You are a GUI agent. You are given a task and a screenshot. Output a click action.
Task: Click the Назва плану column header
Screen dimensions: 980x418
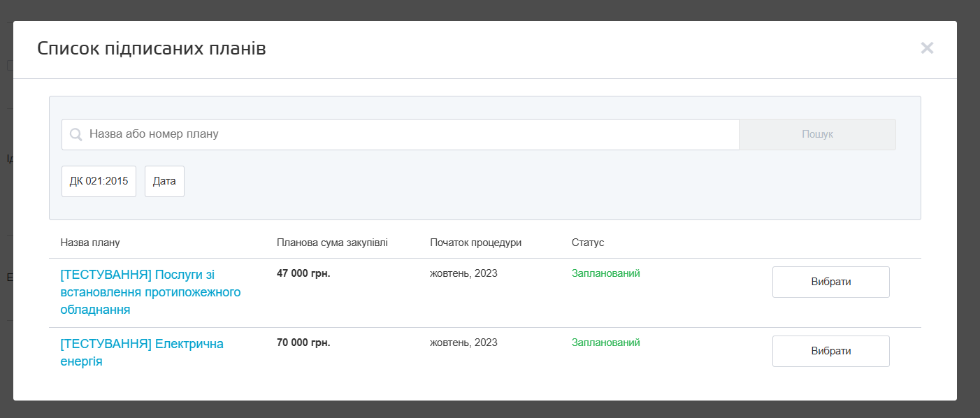90,243
